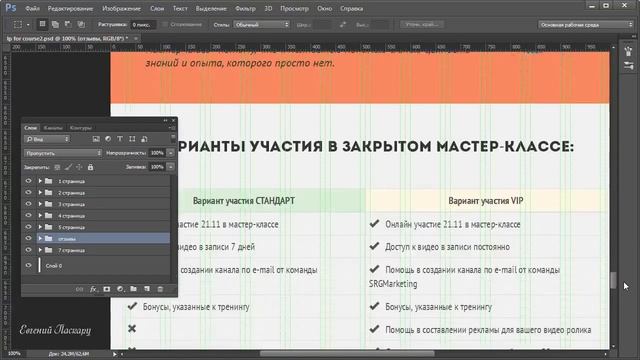Click the layer opacity value field
Screen dimensions: 640x360
point(157,153)
